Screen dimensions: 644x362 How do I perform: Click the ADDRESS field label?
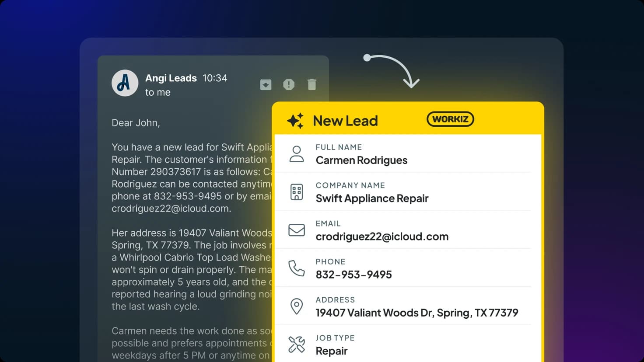point(335,299)
